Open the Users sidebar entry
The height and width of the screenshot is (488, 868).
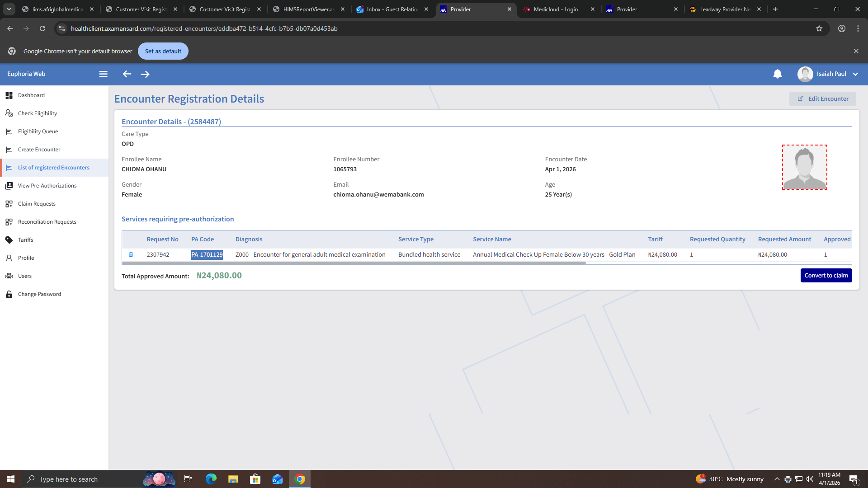[x=24, y=276]
